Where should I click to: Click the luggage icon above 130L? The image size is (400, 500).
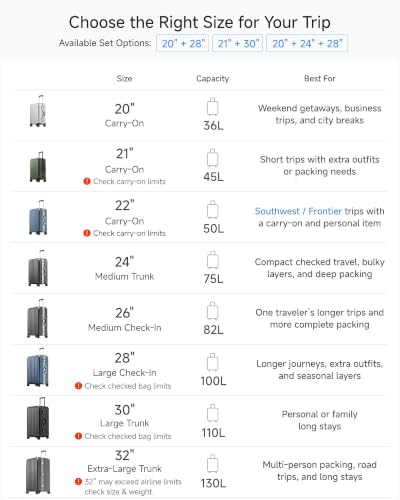pos(213,464)
